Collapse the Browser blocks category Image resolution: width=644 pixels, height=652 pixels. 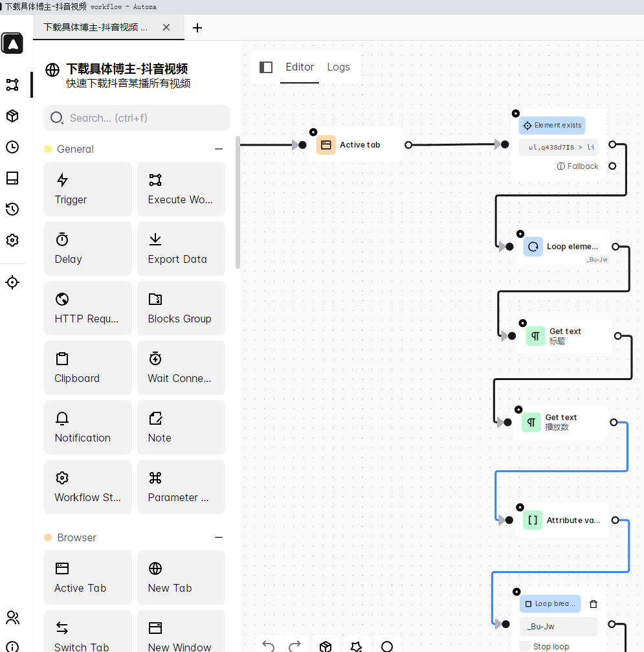(219, 537)
